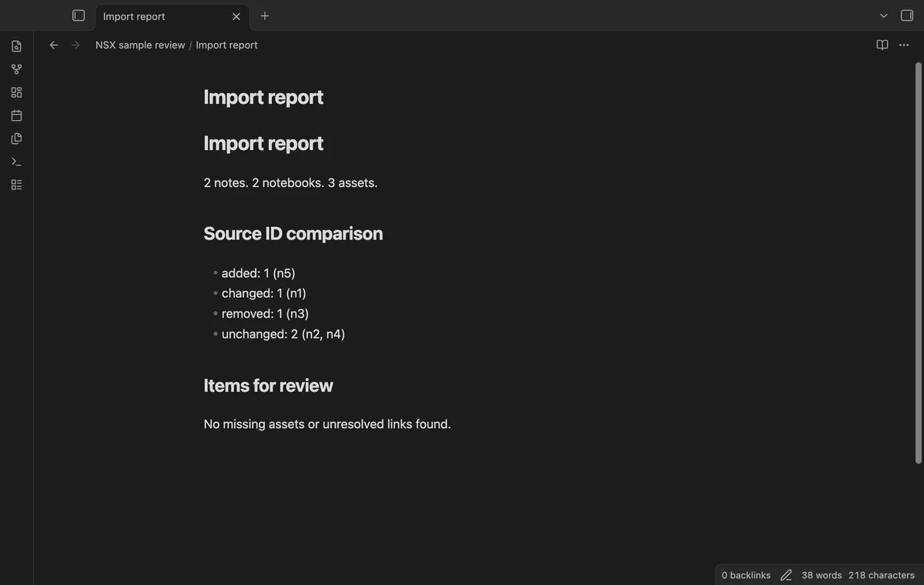The width and height of the screenshot is (924, 585).
Task: Click the bullet "added: 1 (n5)"
Action: (258, 273)
